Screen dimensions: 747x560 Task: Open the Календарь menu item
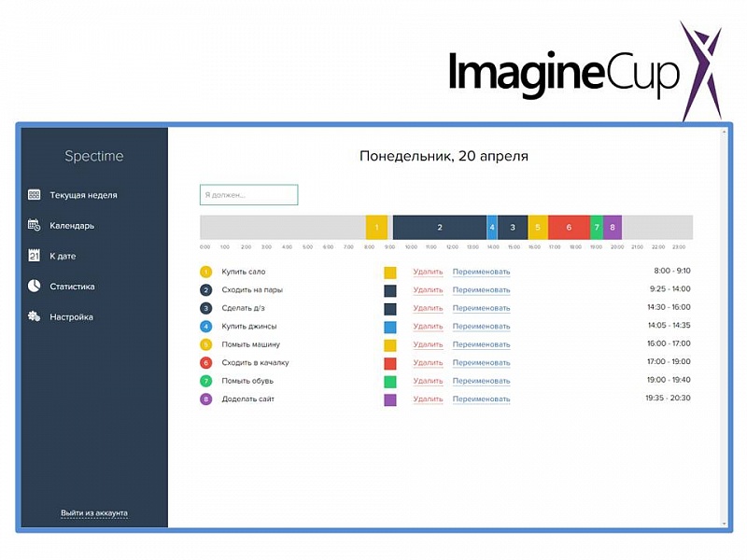coord(72,225)
